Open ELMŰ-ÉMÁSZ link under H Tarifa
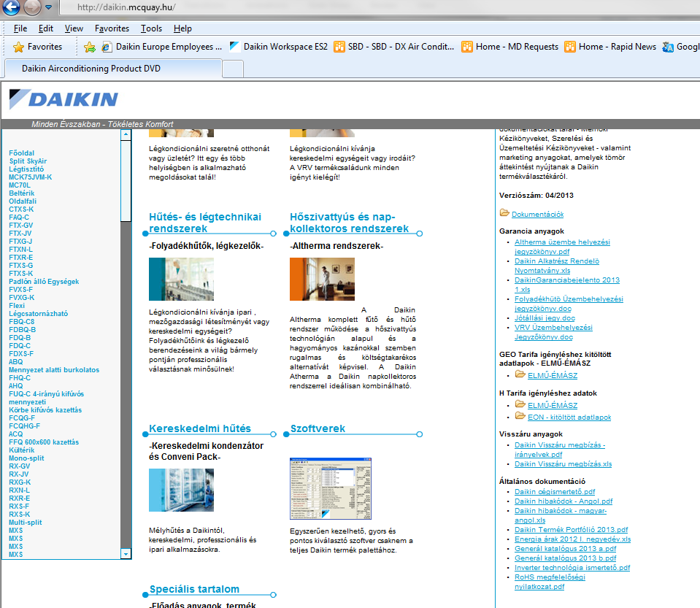 (553, 406)
